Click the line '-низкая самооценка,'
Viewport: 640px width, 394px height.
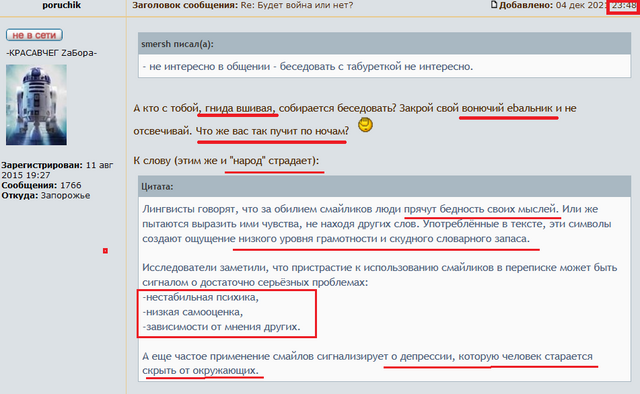(193, 312)
